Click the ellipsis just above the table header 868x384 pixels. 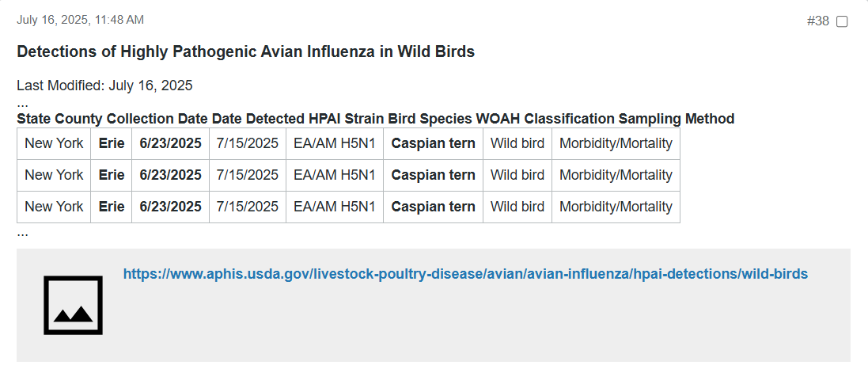click(22, 105)
